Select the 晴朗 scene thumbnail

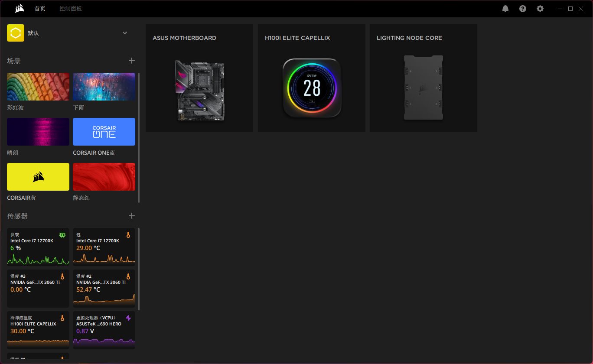point(38,132)
